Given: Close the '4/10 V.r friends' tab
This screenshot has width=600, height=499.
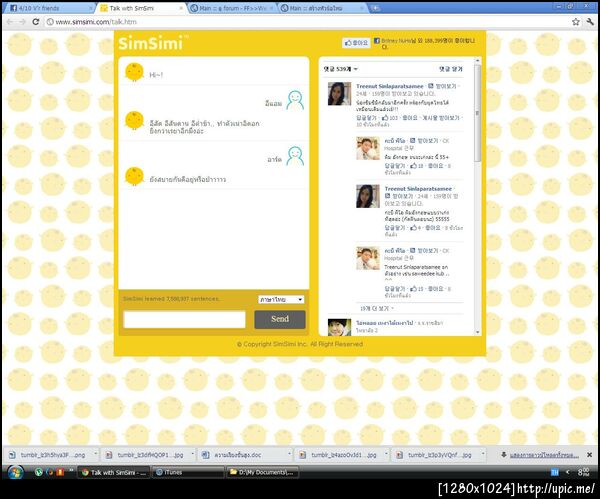Looking at the screenshot, I should pyautogui.click(x=91, y=8).
